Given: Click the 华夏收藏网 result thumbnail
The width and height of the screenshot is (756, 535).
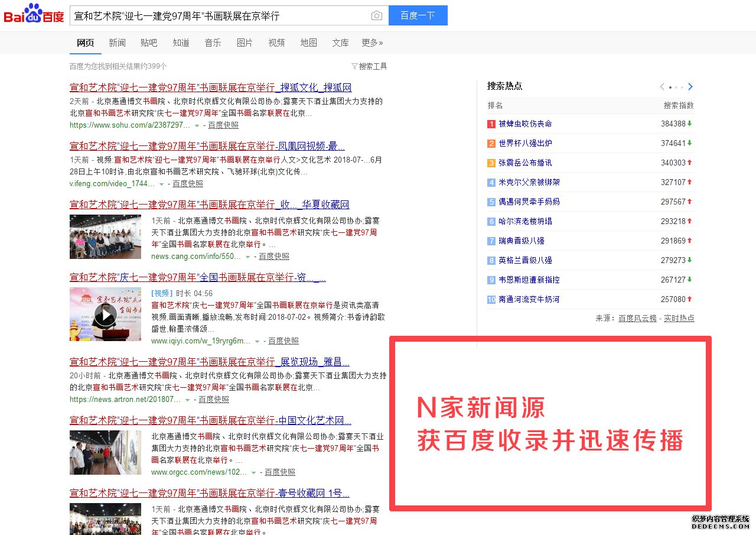Looking at the screenshot, I should tap(105, 236).
